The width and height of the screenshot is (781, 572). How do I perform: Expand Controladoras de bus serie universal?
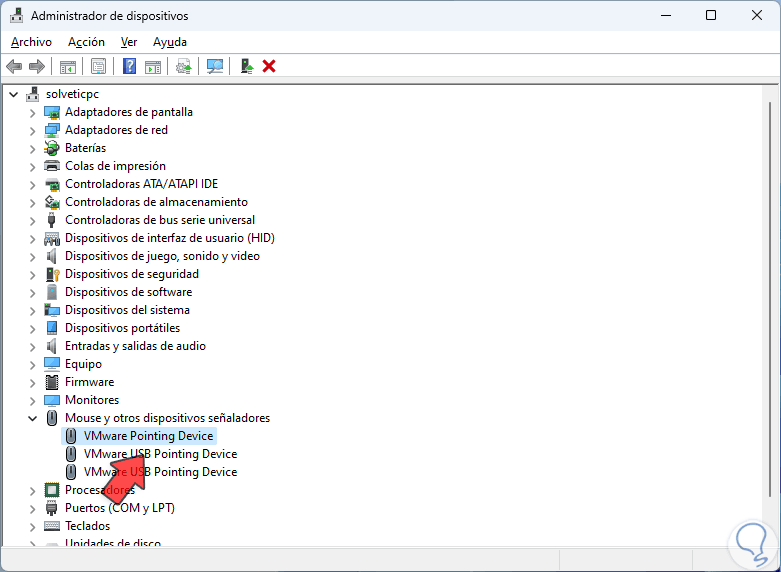pos(32,221)
